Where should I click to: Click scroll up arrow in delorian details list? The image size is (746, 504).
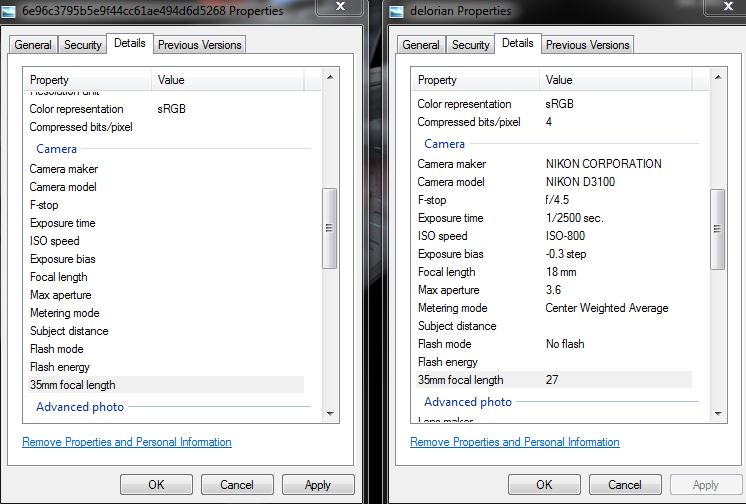[718, 77]
